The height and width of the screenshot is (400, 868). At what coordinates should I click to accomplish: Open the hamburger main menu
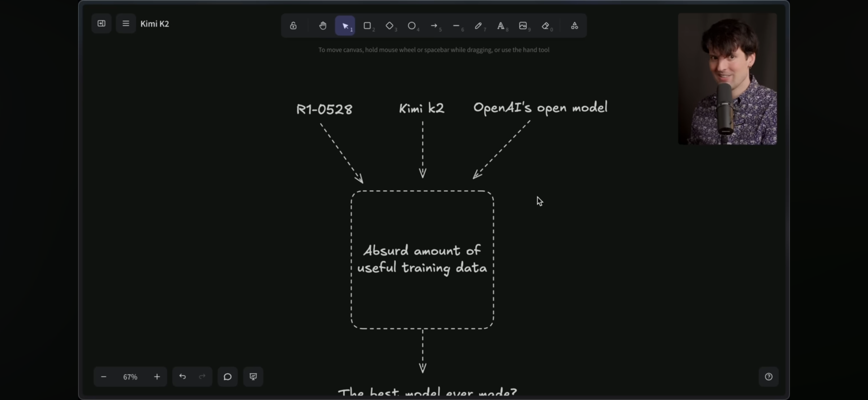point(126,24)
